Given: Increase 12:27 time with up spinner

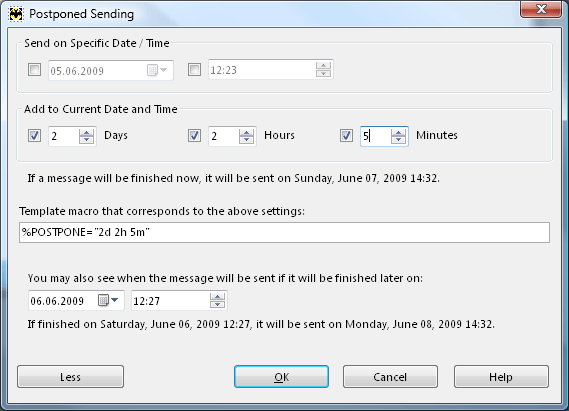Looking at the screenshot, I should 217,297.
